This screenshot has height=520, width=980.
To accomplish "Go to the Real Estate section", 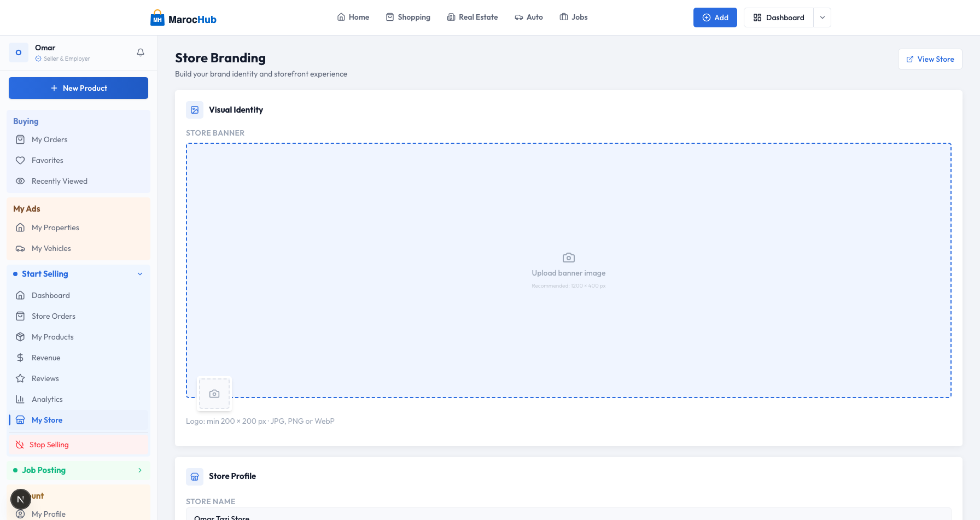I will [x=472, y=17].
